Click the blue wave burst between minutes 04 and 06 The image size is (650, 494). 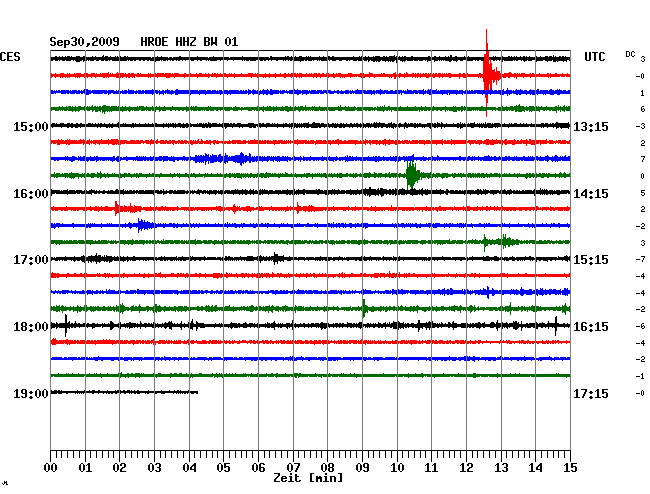click(x=223, y=159)
